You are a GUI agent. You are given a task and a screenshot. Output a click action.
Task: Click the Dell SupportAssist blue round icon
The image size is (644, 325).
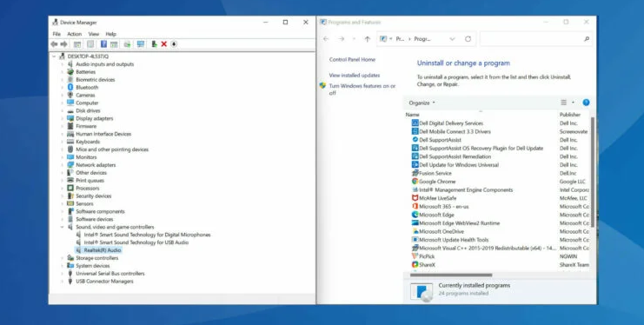tap(415, 140)
